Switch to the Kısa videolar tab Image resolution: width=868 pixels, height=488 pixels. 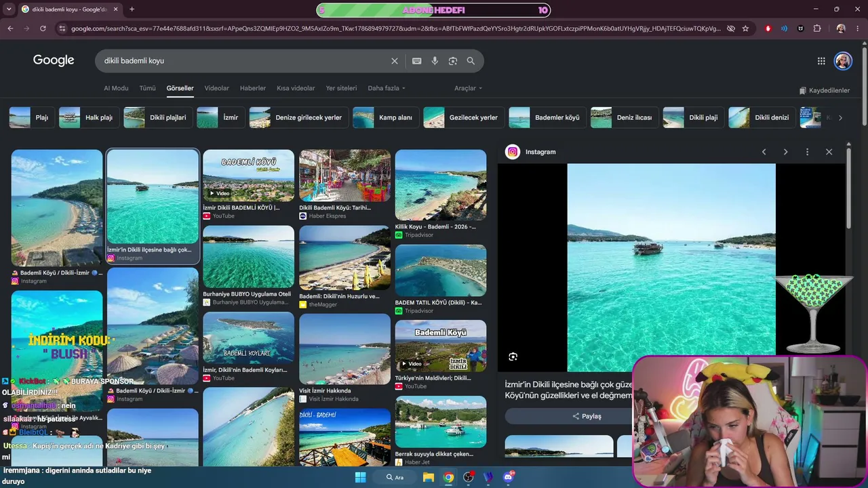[x=296, y=88]
